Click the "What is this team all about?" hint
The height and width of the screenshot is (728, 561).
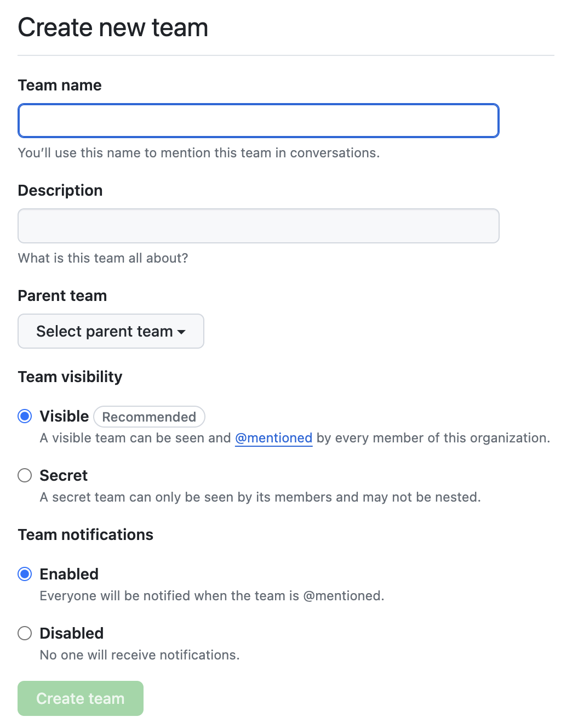click(103, 258)
